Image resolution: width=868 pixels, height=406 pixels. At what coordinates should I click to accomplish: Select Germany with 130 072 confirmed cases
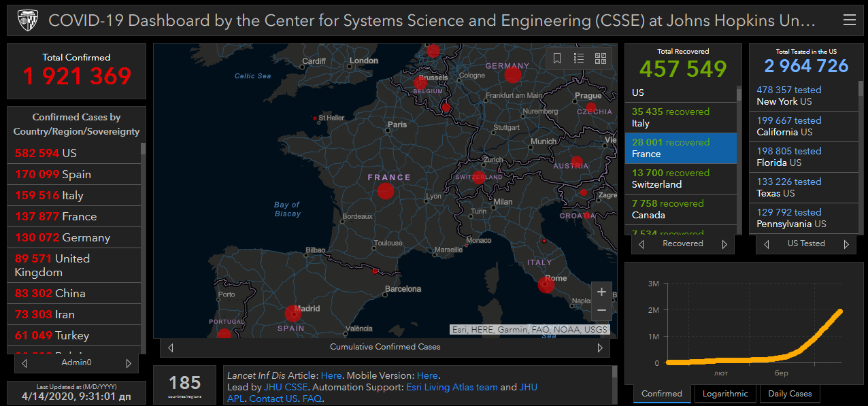point(74,238)
